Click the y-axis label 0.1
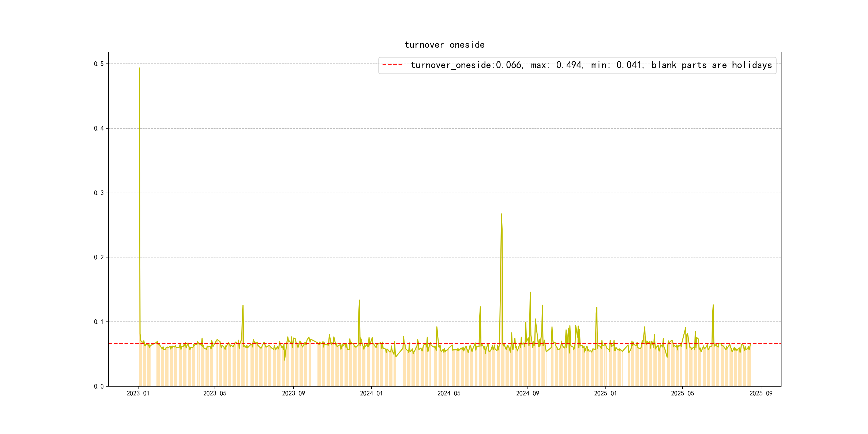 [x=99, y=322]
